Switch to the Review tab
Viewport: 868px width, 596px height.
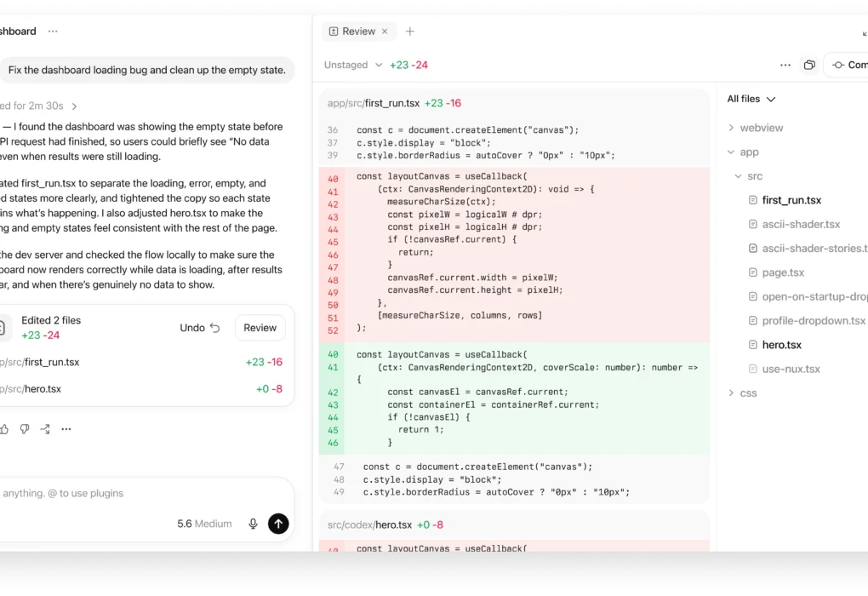click(358, 32)
